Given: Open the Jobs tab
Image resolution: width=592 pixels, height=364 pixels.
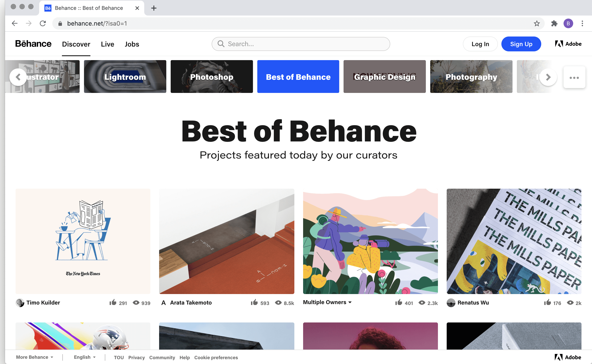Looking at the screenshot, I should 132,44.
